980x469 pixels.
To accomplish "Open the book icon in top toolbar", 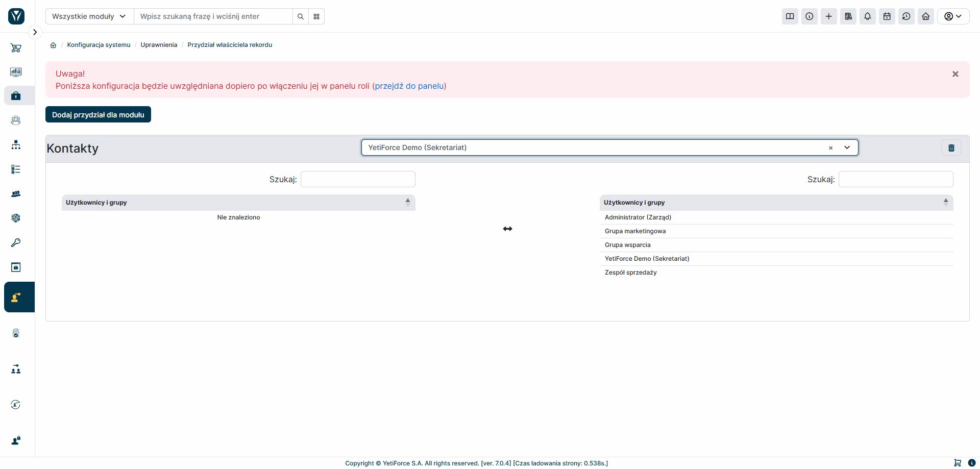I will (x=790, y=16).
